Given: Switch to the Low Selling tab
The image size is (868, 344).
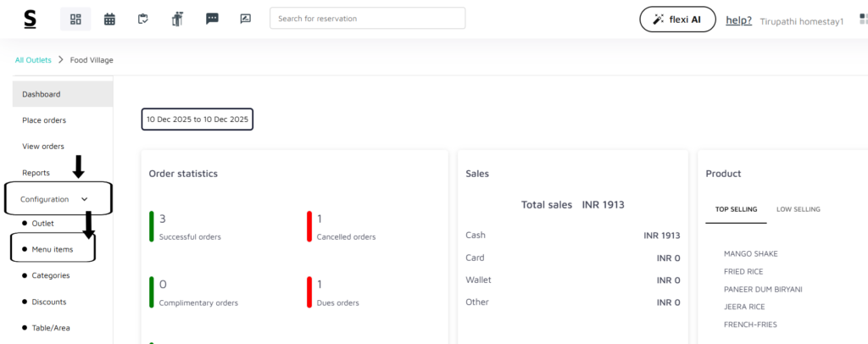Looking at the screenshot, I should pyautogui.click(x=798, y=209).
